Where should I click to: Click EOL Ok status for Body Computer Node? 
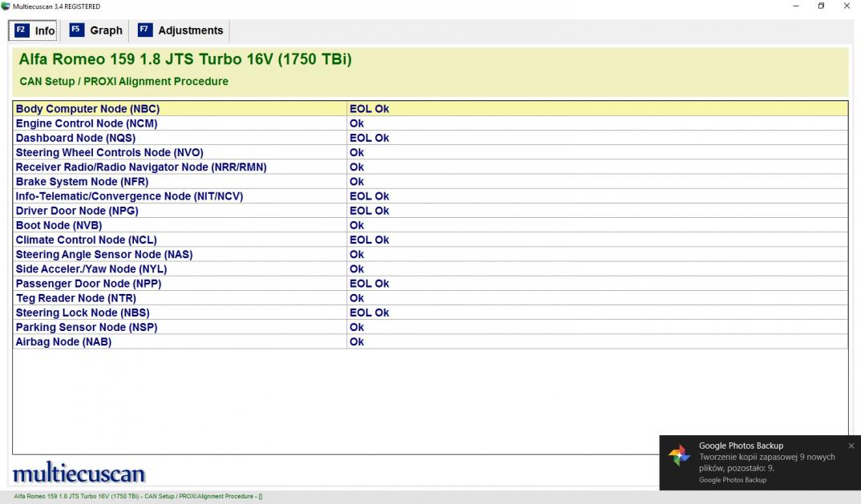(x=369, y=109)
